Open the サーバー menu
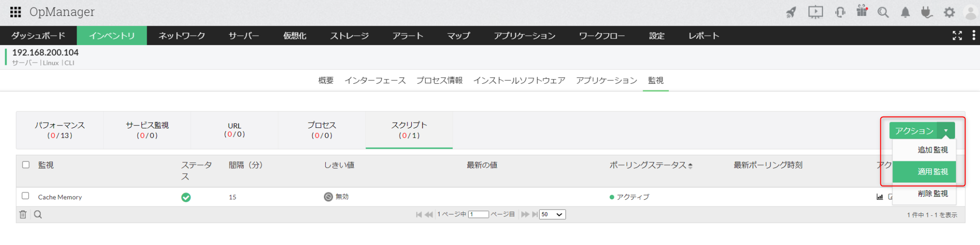This screenshot has width=980, height=245. click(x=243, y=36)
